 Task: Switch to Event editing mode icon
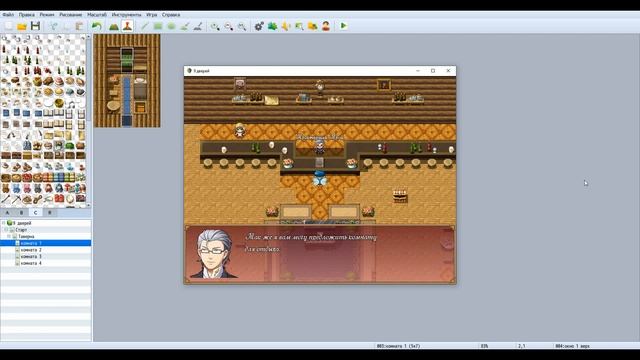tap(127, 26)
